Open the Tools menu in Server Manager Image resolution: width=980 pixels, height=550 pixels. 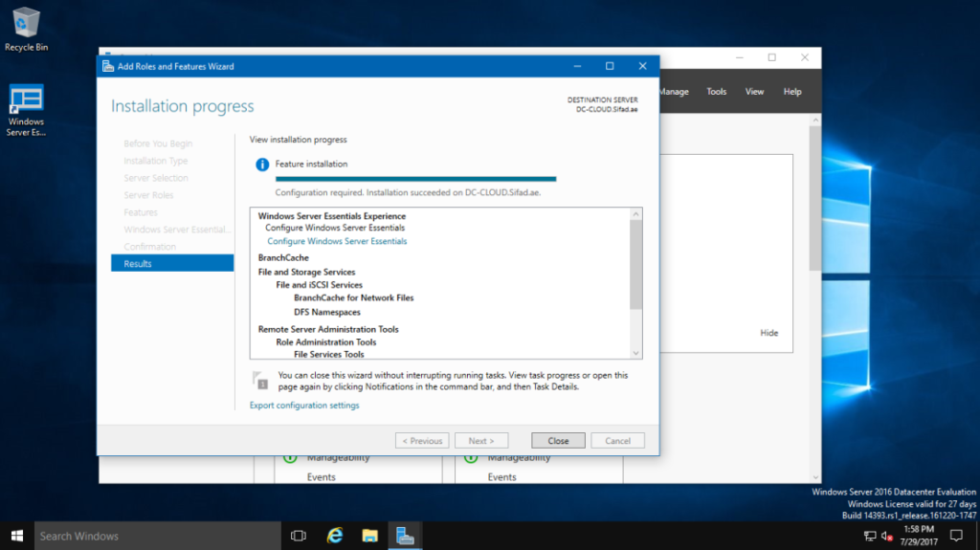point(716,91)
